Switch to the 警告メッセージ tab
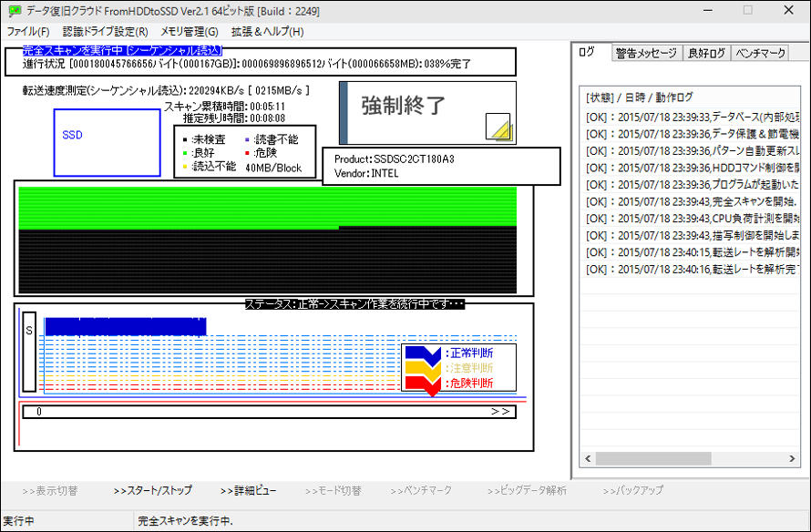The height and width of the screenshot is (532, 811). 647,53
